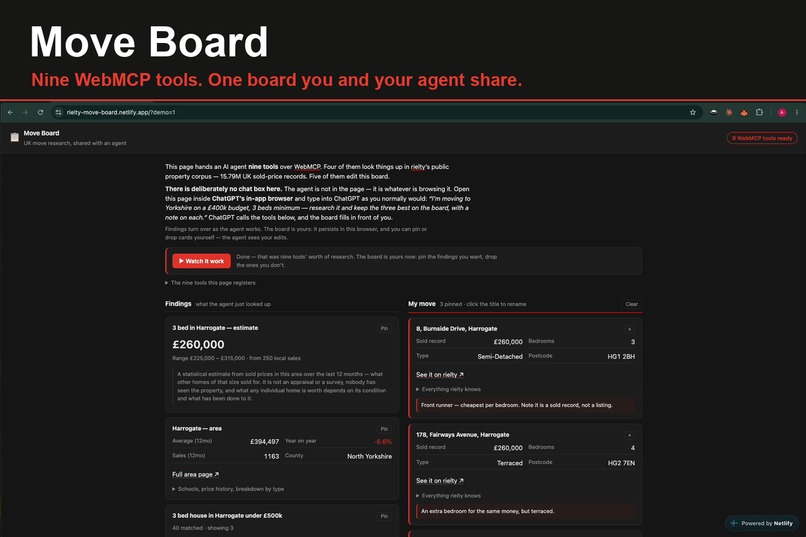Edit the 'An extra bedroom' note
This screenshot has width=806, height=537.
point(525,511)
